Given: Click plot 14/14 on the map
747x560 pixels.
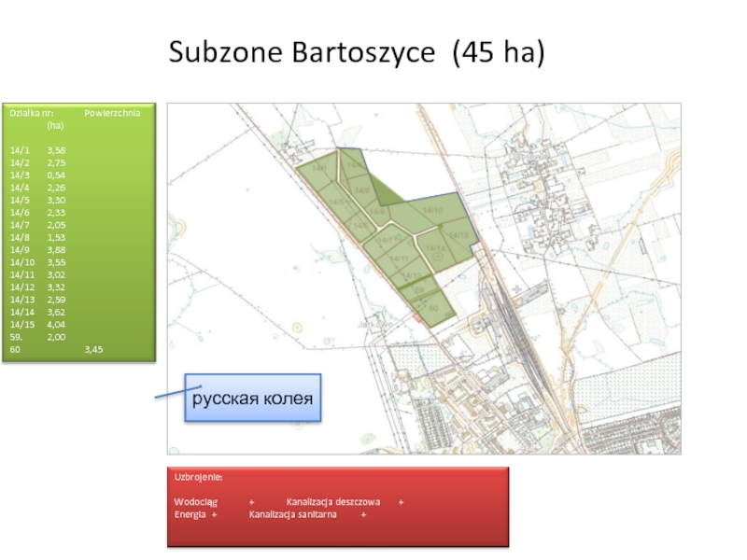Looking at the screenshot, I should (434, 248).
